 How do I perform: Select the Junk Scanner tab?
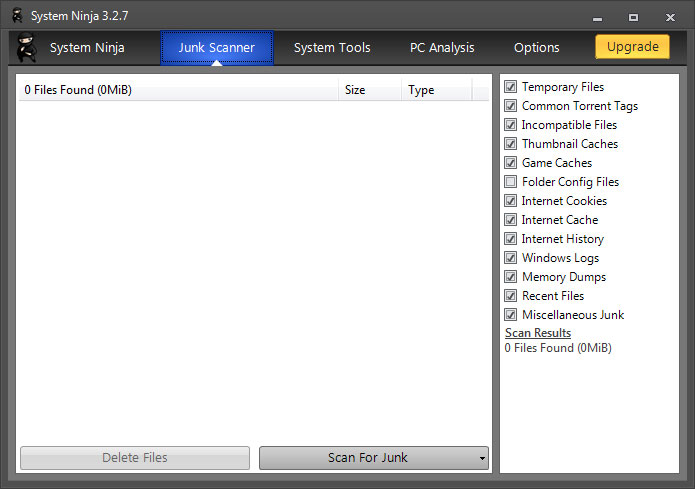(217, 47)
